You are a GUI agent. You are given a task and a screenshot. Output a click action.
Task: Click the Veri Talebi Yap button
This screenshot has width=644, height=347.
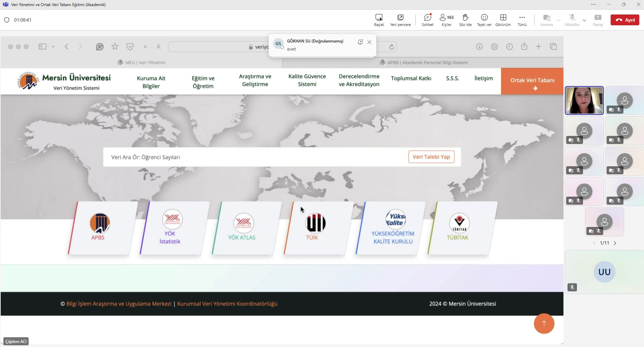(x=431, y=157)
